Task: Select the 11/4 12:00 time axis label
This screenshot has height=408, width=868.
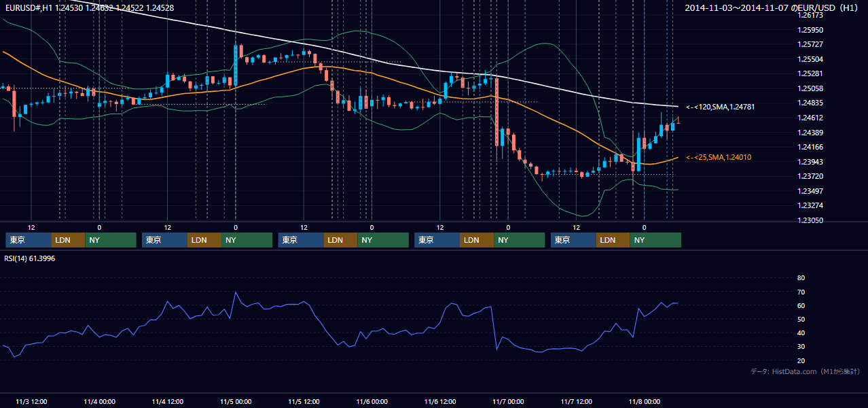Action: tap(167, 402)
